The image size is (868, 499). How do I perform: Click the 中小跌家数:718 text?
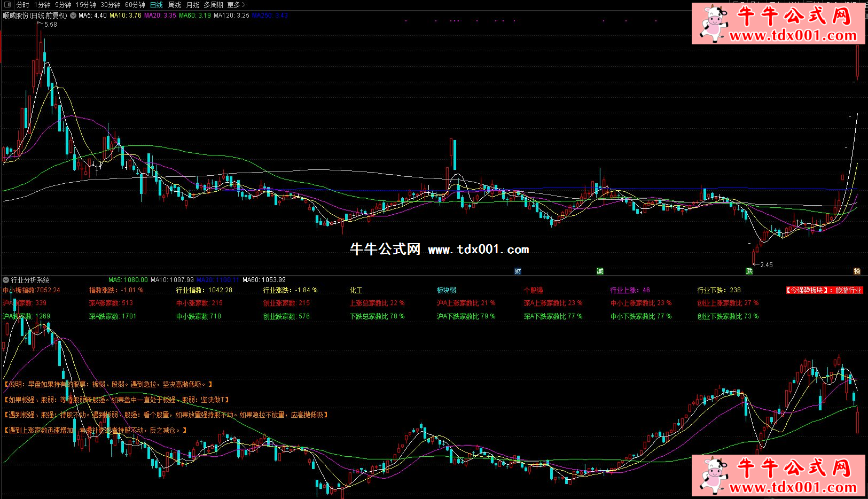click(199, 316)
